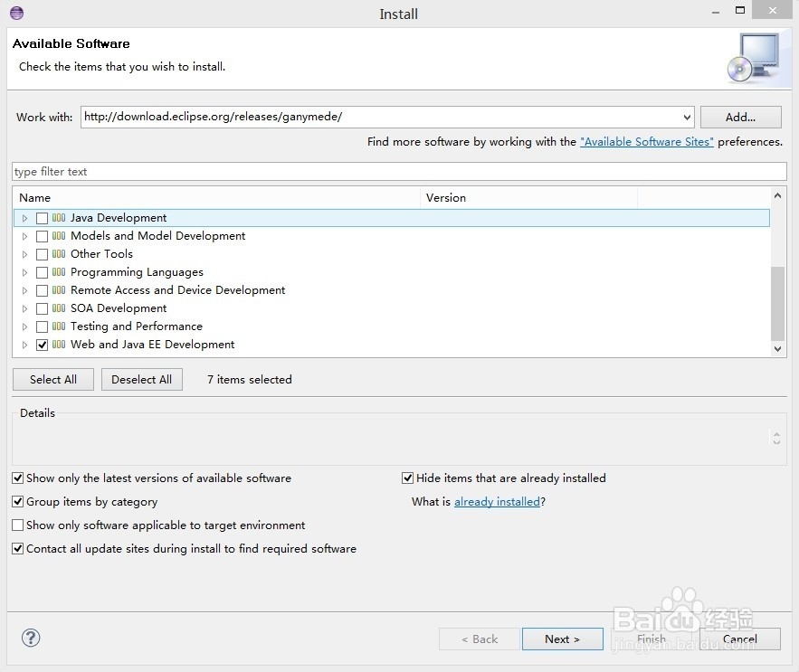Viewport: 799px width, 672px height.
Task: Open the Work with site dropdown
Action: coord(687,117)
